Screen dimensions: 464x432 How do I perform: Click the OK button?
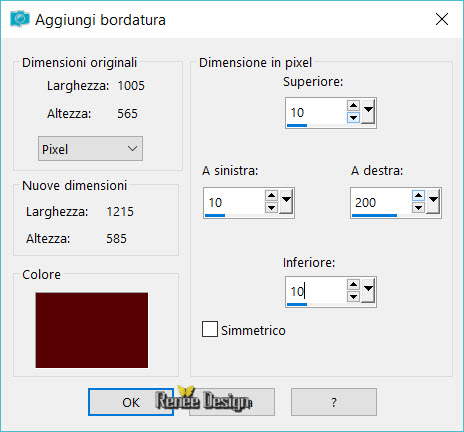pyautogui.click(x=131, y=402)
